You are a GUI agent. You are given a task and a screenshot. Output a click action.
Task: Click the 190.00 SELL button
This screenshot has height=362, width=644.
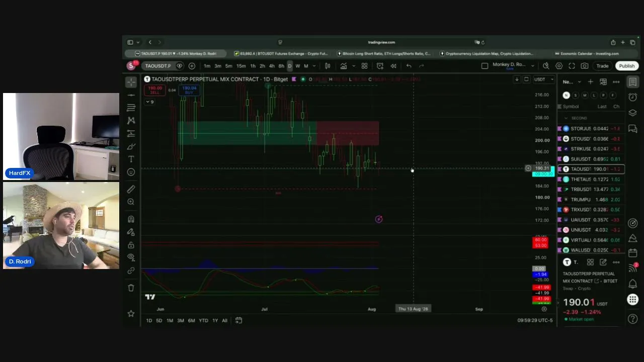(154, 90)
